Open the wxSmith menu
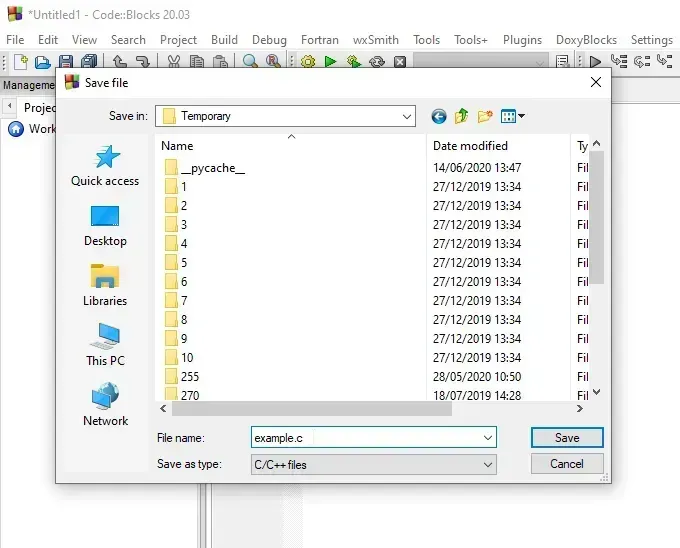Viewport: 680px width, 548px height. pyautogui.click(x=376, y=40)
